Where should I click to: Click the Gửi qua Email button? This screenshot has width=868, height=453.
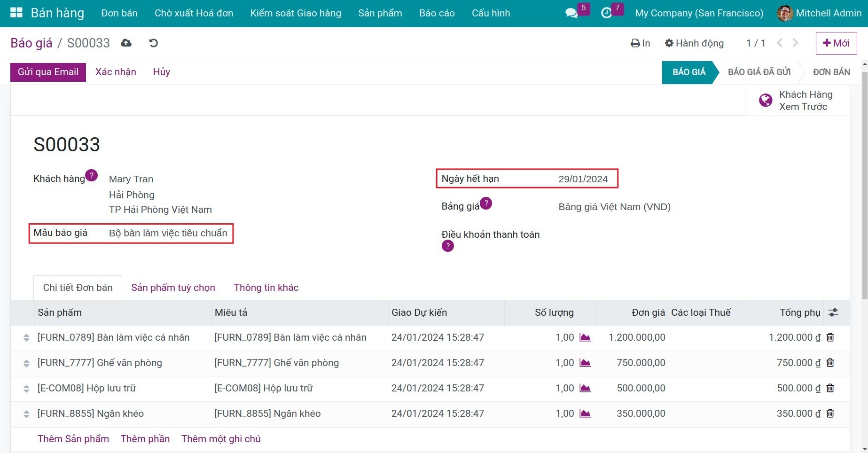pos(48,72)
